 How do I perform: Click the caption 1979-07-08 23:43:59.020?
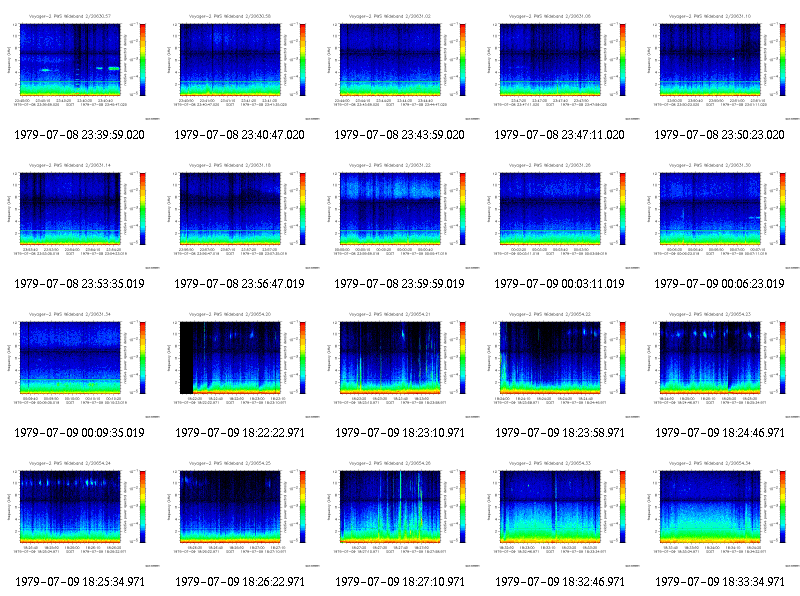[399, 135]
